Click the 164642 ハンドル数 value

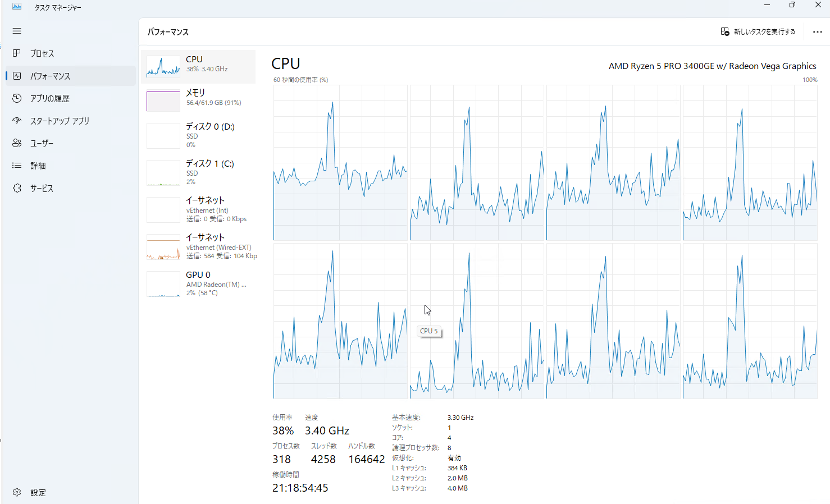[367, 459]
